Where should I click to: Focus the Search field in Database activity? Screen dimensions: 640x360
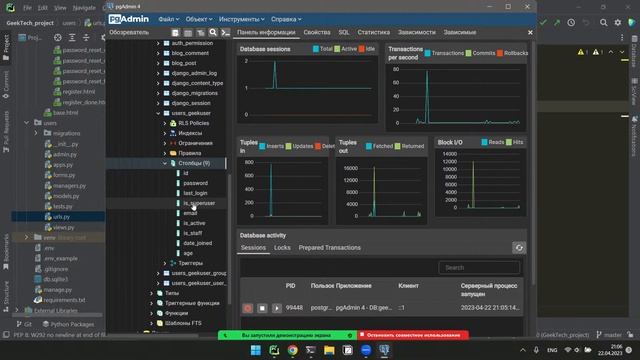479,268
